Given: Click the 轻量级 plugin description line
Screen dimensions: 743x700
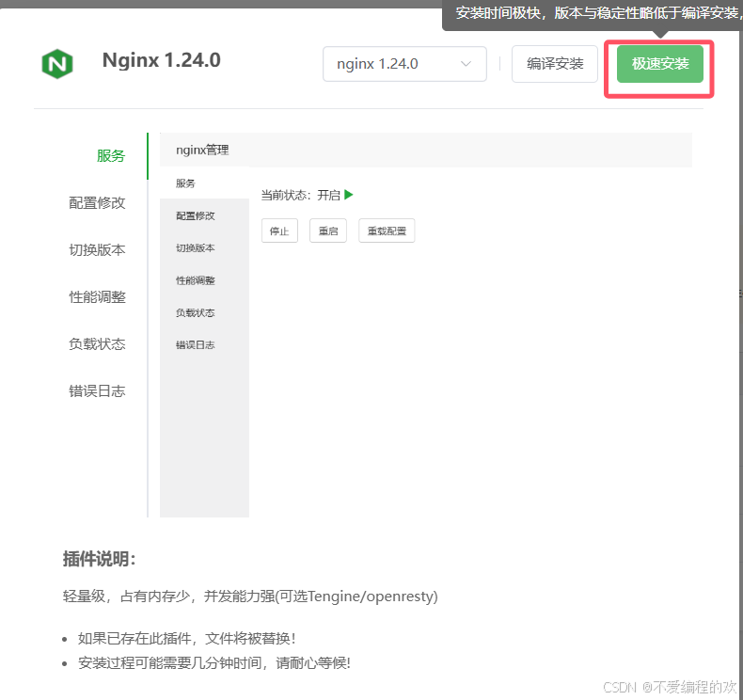Looking at the screenshot, I should [250, 597].
